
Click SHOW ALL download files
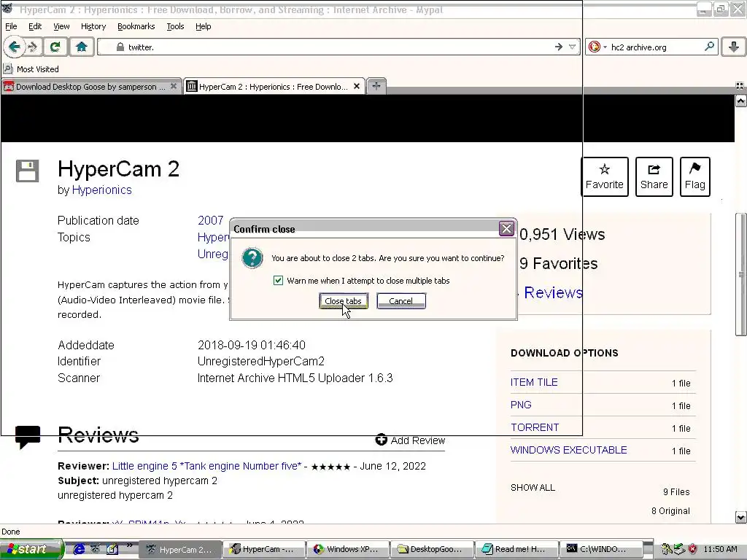533,488
